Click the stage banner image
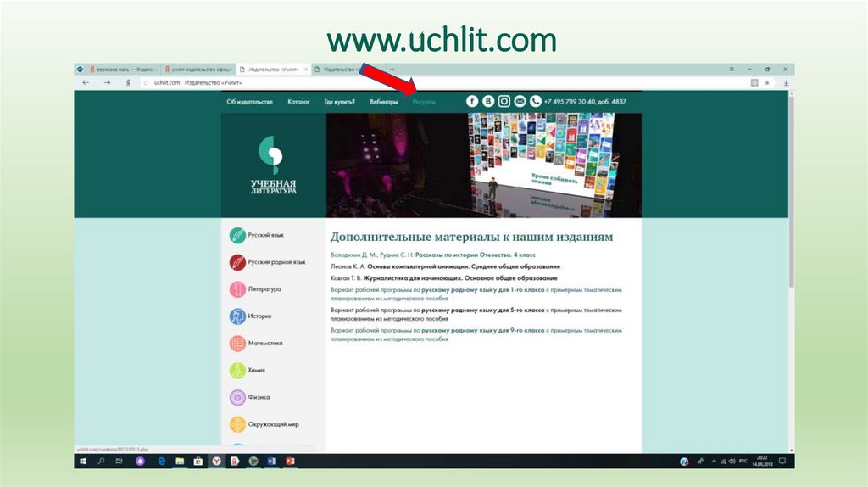The image size is (868, 487). (484, 165)
